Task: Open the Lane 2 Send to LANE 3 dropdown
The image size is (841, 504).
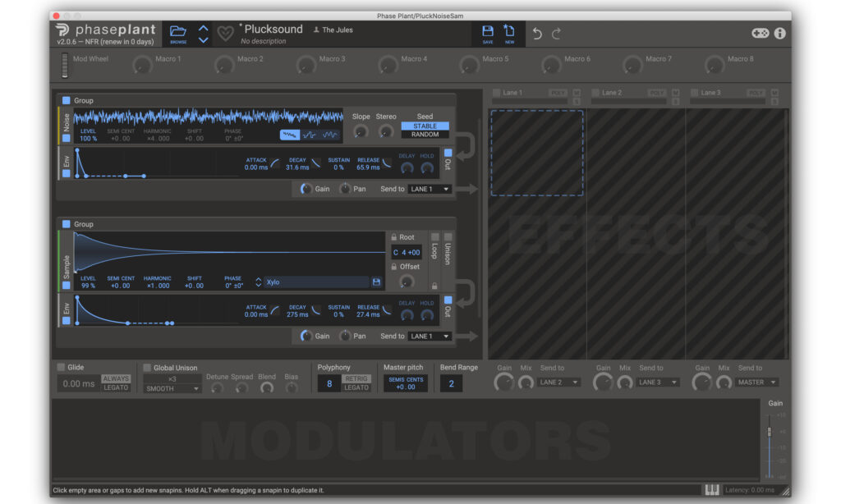Action: click(658, 383)
